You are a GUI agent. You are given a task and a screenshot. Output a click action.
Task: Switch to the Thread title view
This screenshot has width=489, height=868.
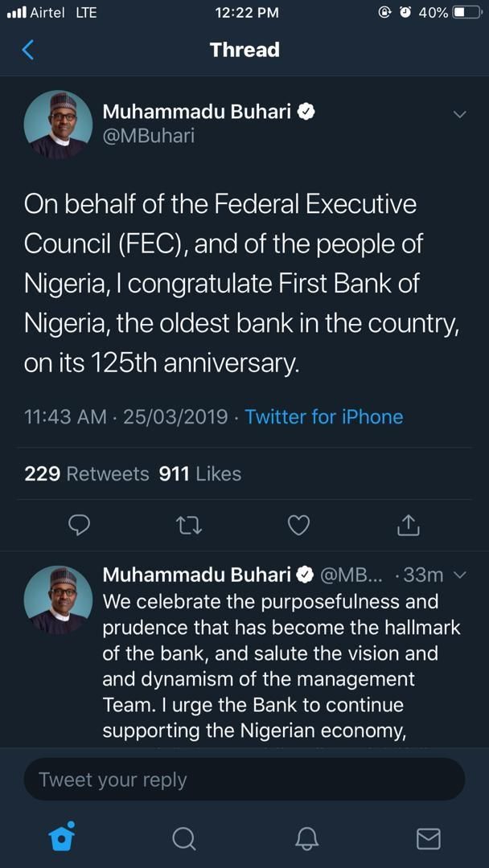pos(244,49)
